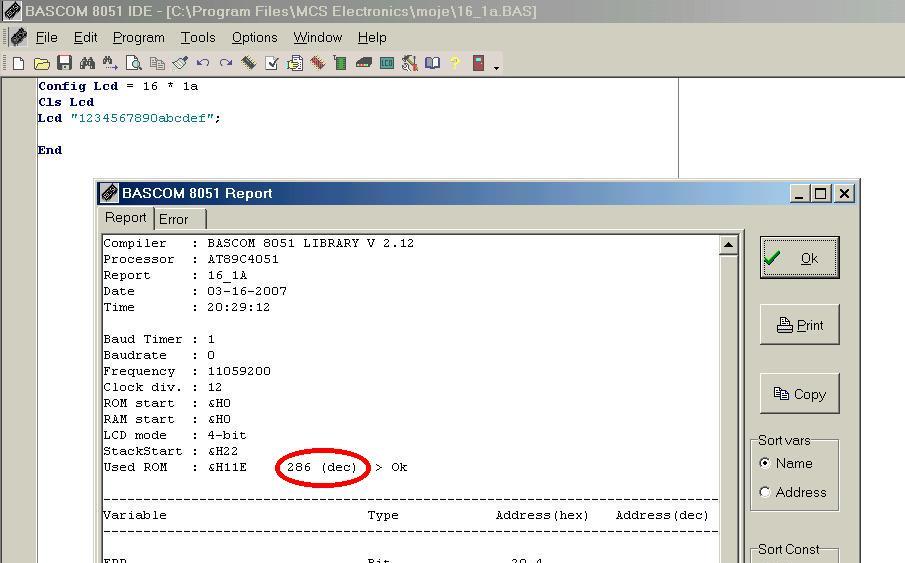Image resolution: width=905 pixels, height=563 pixels.
Task: Click the Exit door icon
Action: click(479, 63)
